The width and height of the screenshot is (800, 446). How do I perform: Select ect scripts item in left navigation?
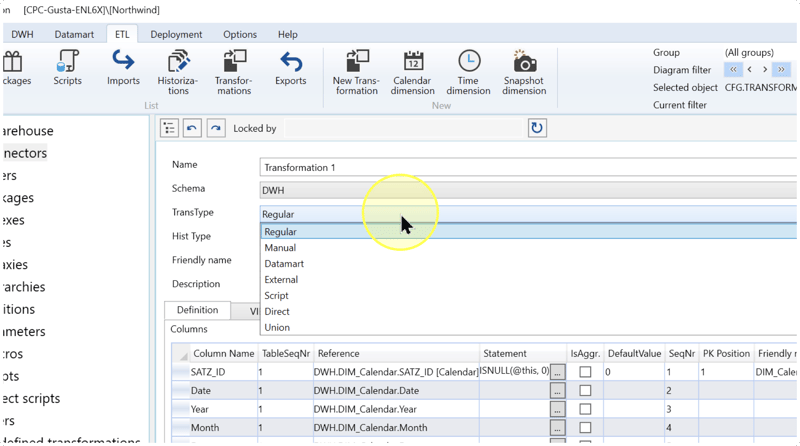coord(31,399)
